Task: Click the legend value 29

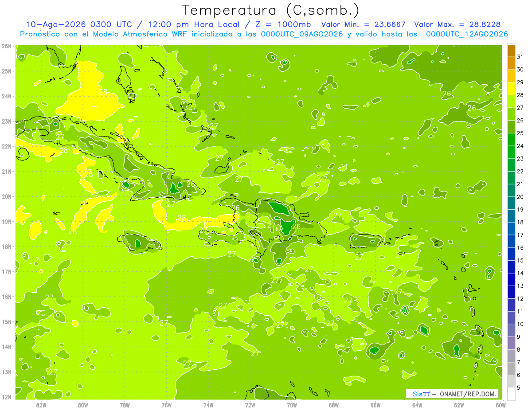Action: pos(520,82)
